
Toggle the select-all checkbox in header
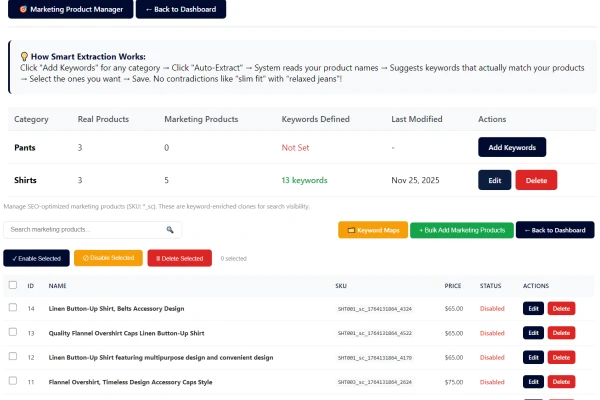click(13, 285)
